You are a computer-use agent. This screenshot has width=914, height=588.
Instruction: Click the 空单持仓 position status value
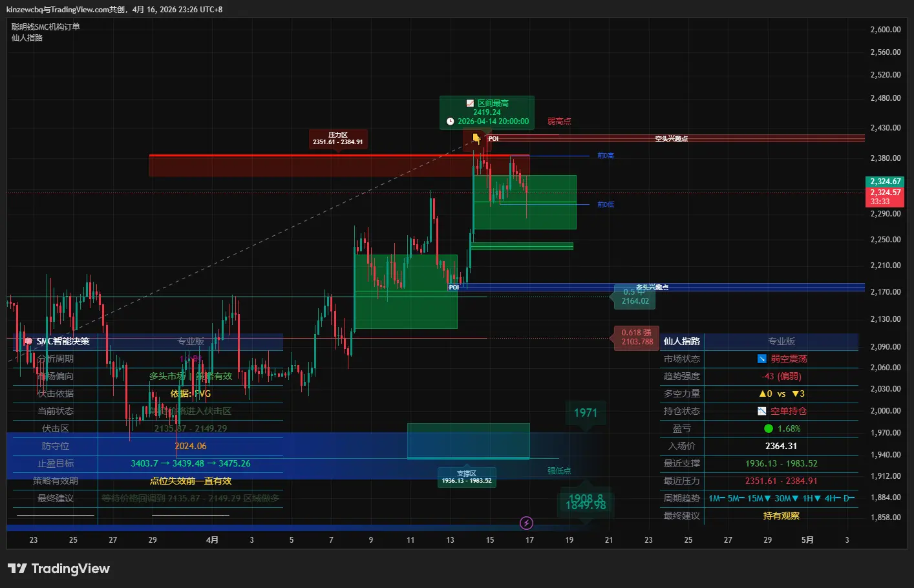[x=789, y=411]
